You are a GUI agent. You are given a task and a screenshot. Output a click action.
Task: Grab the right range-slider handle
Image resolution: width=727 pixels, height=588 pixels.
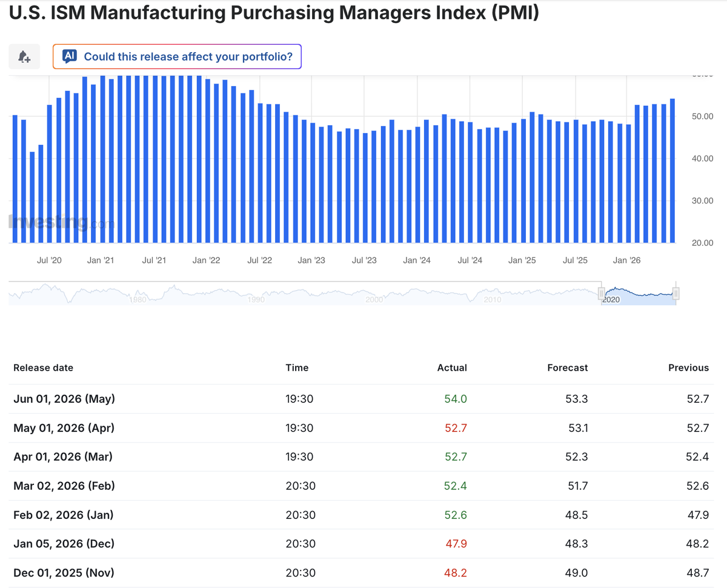coord(676,293)
